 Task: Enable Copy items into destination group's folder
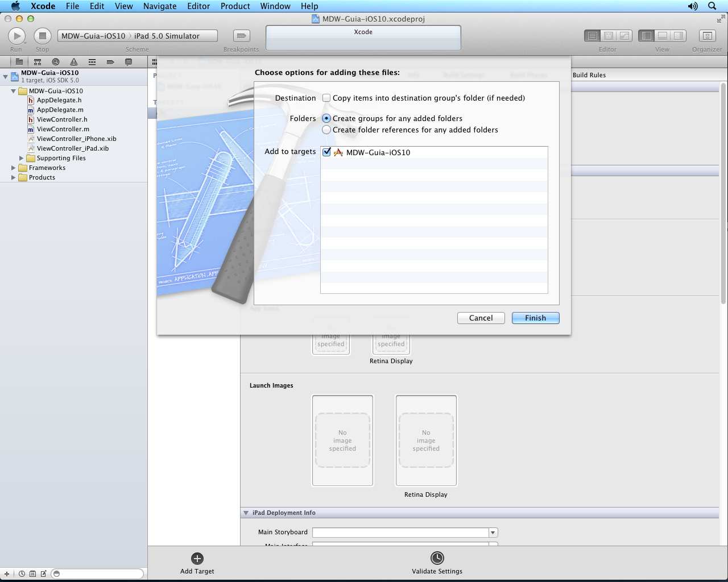pos(326,98)
